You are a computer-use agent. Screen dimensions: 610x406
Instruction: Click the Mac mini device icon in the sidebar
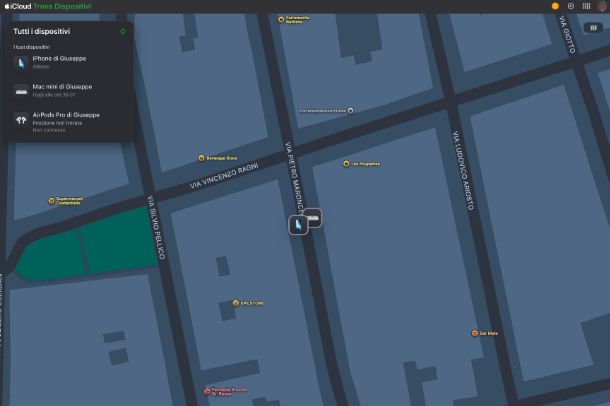pos(21,91)
